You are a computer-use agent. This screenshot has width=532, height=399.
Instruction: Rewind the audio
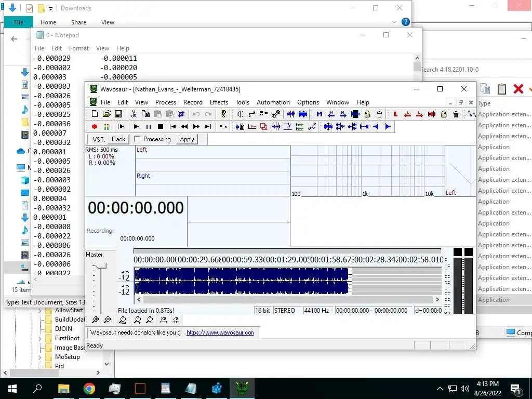coord(184,127)
